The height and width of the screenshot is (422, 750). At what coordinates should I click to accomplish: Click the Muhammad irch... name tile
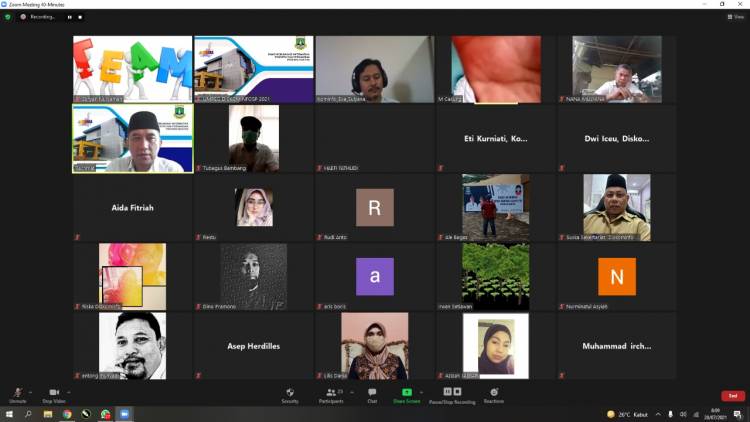coord(617,346)
